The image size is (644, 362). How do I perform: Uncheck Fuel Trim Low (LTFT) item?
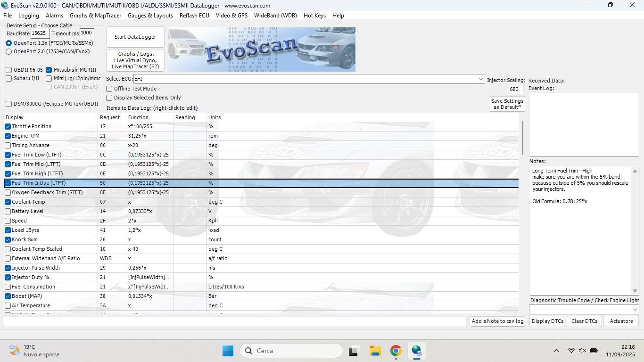[8, 155]
